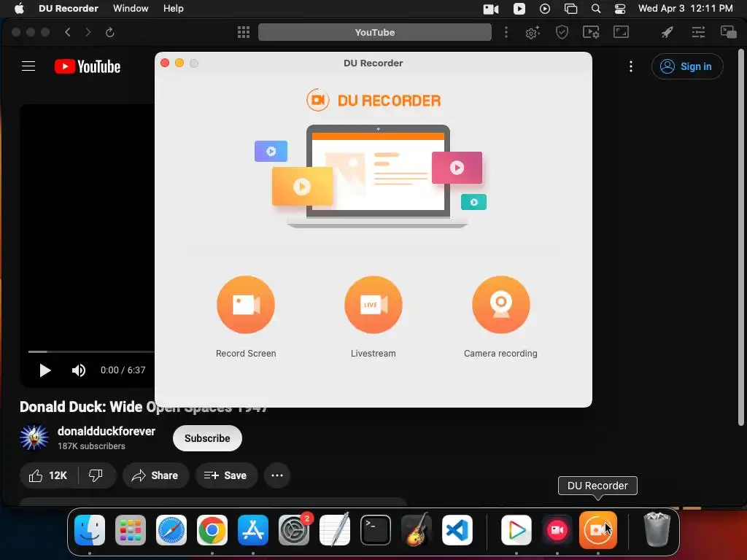Click the screenshot frame toolbar icon

tap(622, 32)
